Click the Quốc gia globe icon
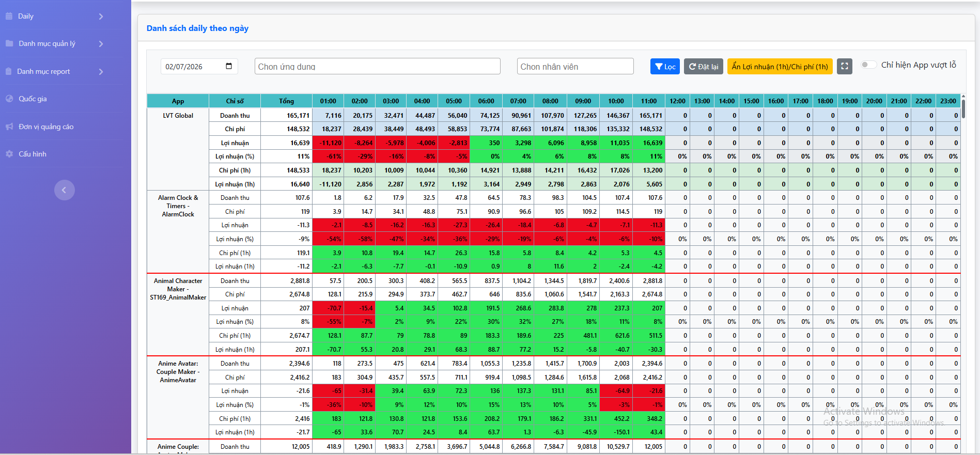This screenshot has width=980, height=455. tap(9, 99)
